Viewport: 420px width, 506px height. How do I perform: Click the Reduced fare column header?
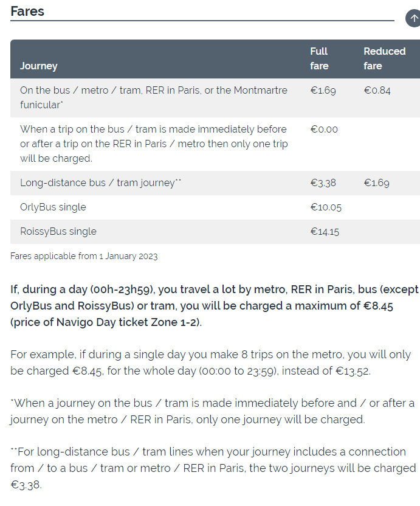pyautogui.click(x=385, y=58)
